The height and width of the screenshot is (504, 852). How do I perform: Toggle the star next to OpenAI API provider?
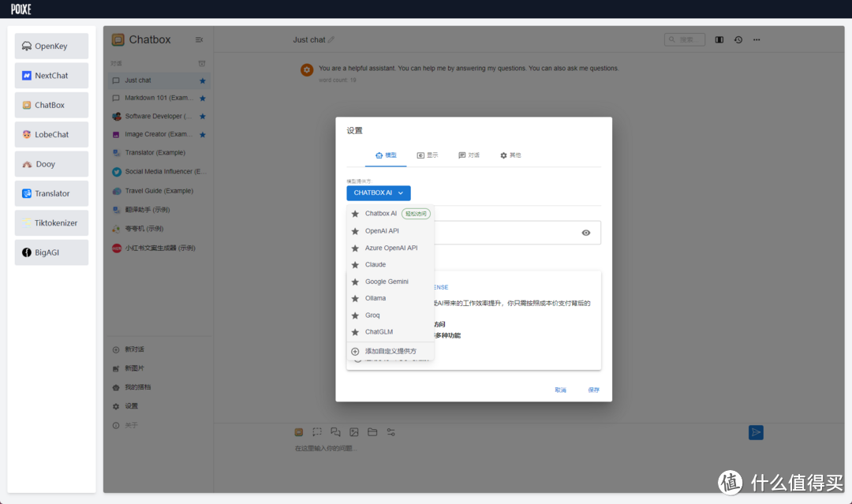tap(356, 230)
